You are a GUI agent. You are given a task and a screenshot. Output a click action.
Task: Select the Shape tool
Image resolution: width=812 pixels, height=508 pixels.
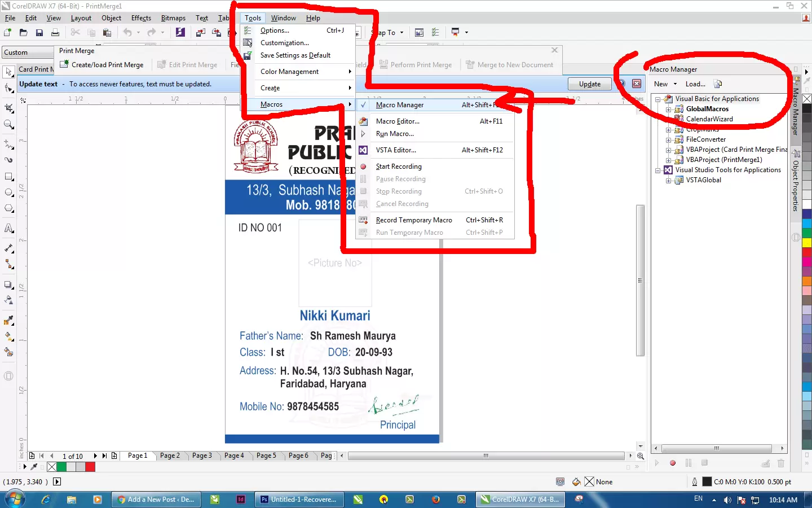tap(9, 88)
